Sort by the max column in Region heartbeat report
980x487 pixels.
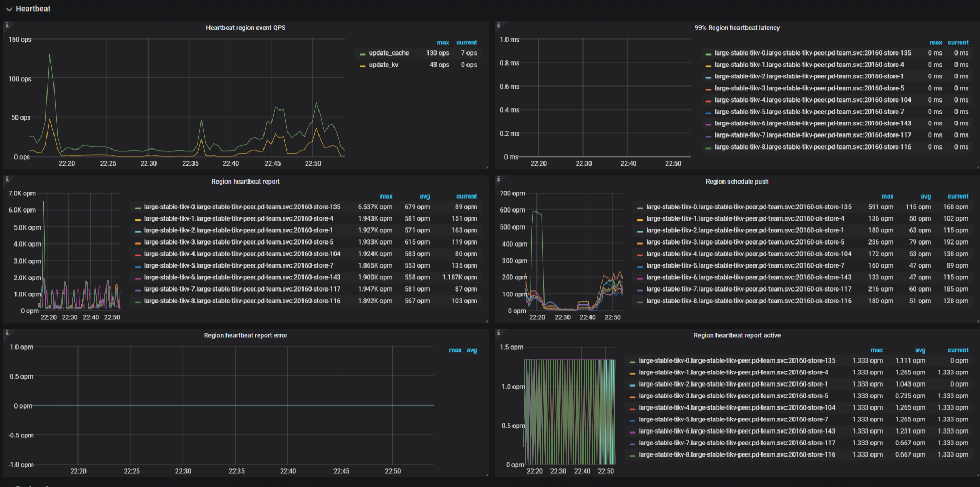coord(386,196)
